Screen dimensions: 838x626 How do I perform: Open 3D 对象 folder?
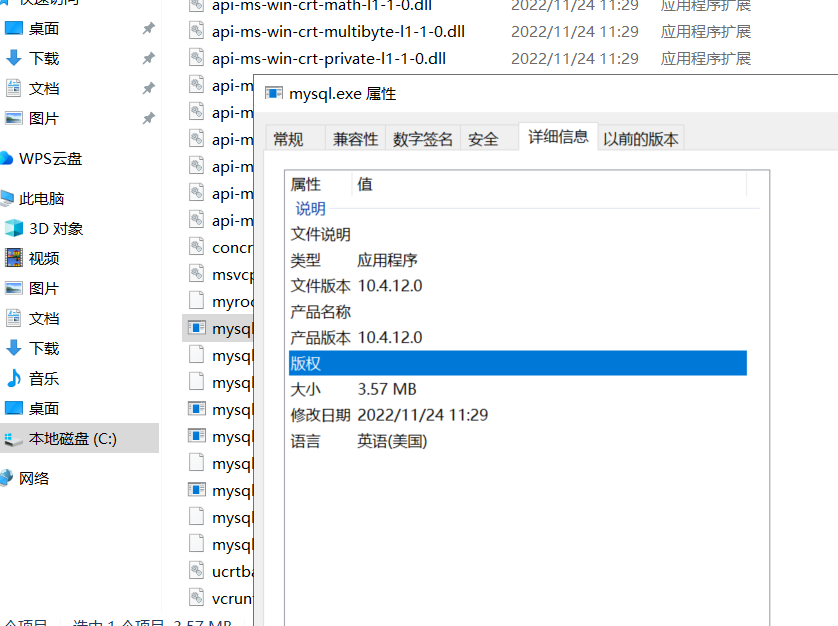[x=56, y=229]
